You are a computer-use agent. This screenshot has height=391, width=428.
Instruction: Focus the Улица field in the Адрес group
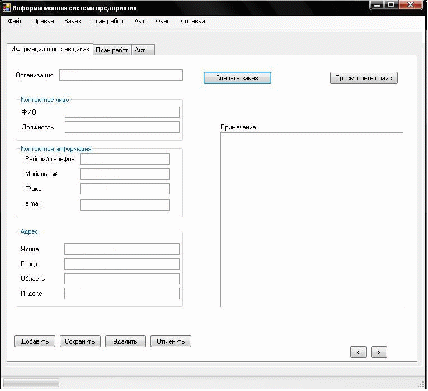point(122,249)
